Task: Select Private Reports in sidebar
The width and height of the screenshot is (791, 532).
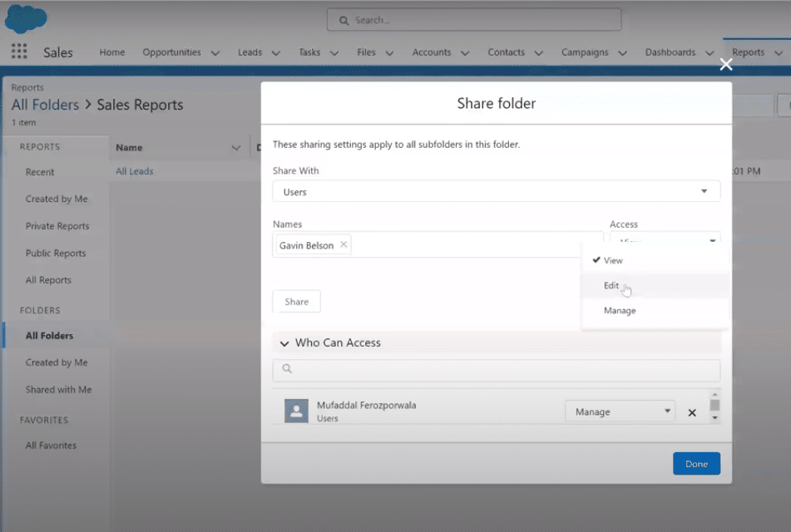Action: point(57,226)
